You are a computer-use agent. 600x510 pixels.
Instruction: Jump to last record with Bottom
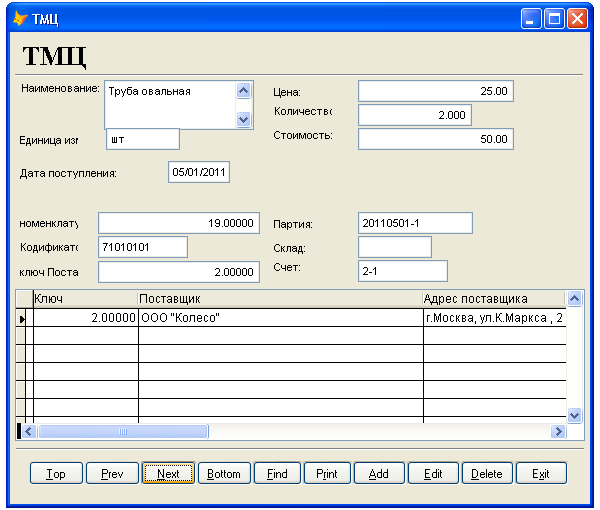[224, 473]
